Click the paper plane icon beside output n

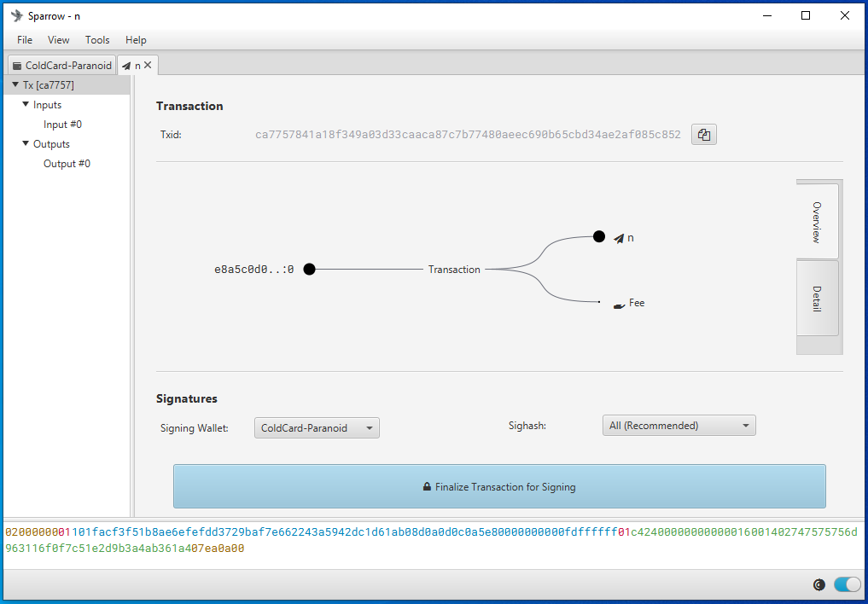coord(619,238)
